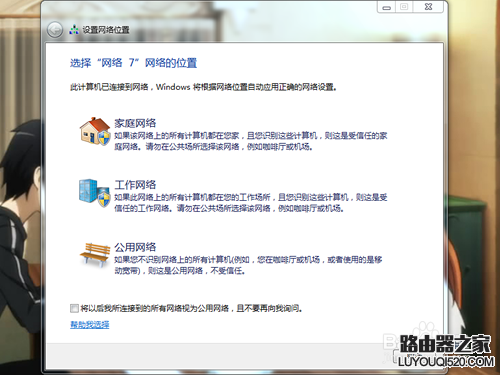Select the Work network building icon
Screen dimensions: 500x375
click(95, 192)
